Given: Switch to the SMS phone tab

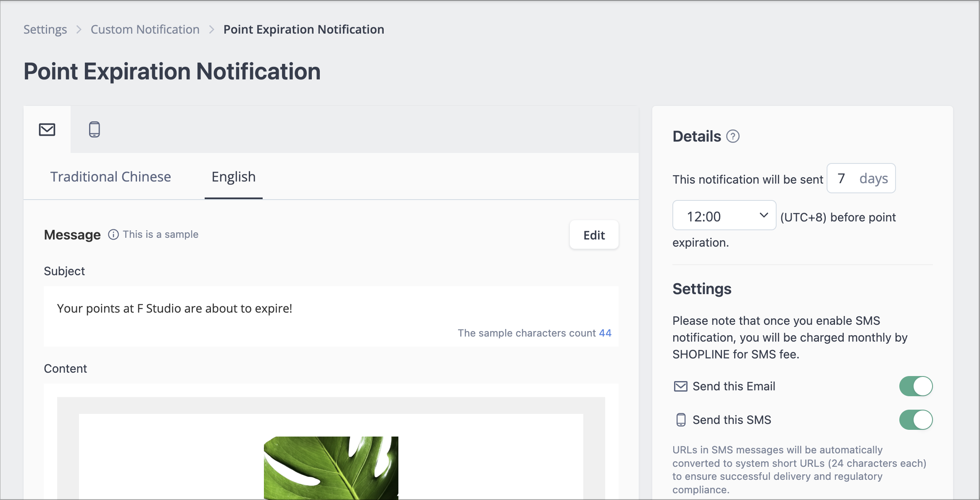Looking at the screenshot, I should (95, 129).
